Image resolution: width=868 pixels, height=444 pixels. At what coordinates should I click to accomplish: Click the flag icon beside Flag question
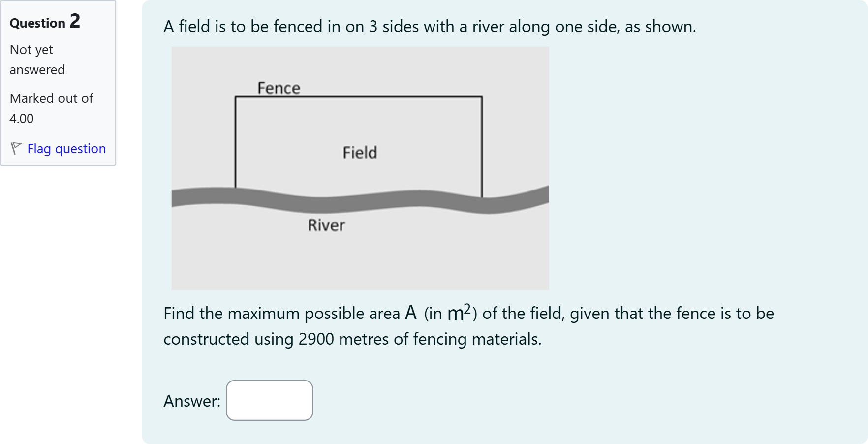coord(16,148)
